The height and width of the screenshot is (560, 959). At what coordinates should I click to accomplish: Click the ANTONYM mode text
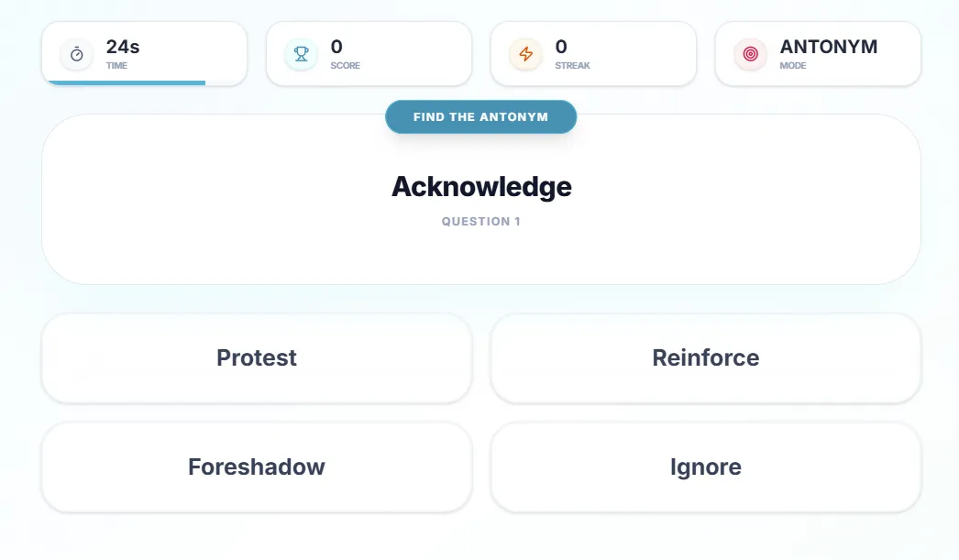point(828,47)
